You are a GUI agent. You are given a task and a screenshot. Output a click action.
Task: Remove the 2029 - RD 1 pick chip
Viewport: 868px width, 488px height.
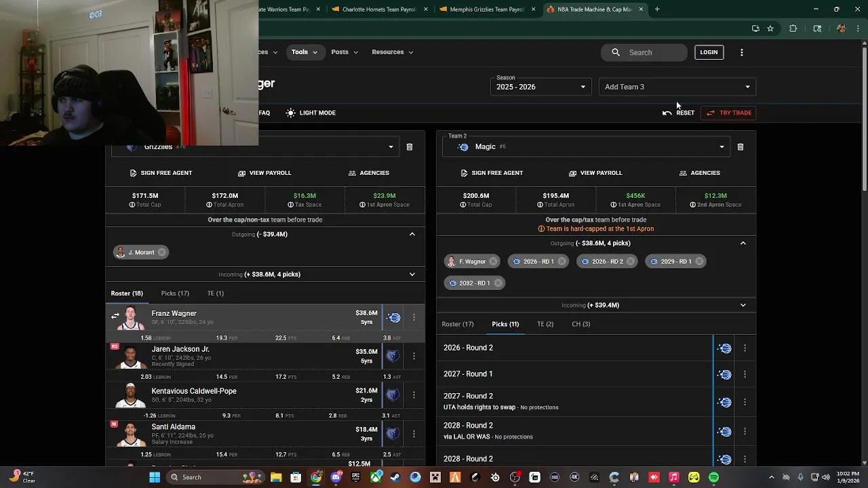point(699,262)
